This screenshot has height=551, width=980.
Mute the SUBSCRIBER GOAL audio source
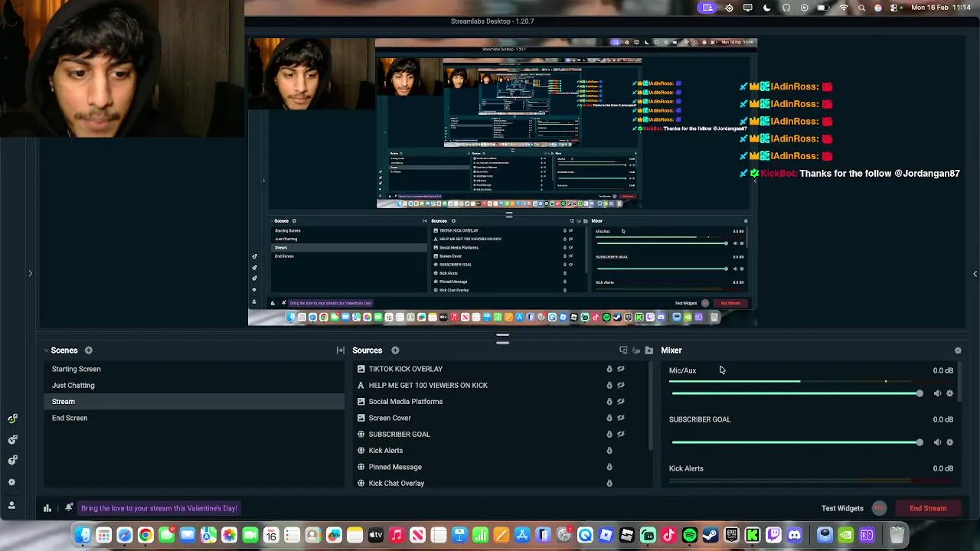point(937,442)
